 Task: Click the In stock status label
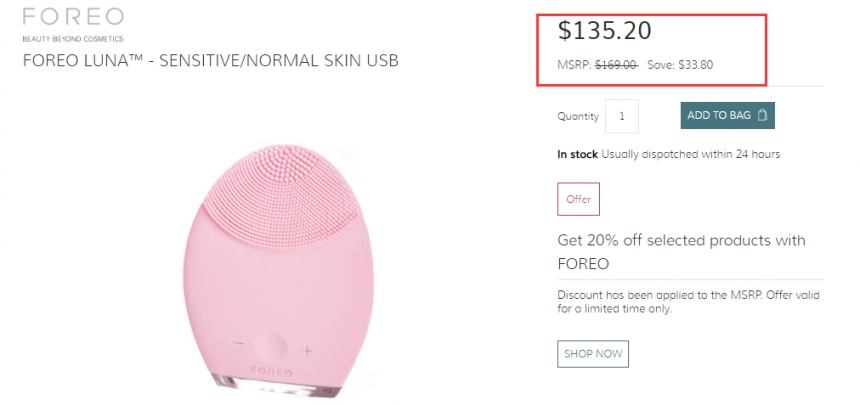[x=577, y=154]
